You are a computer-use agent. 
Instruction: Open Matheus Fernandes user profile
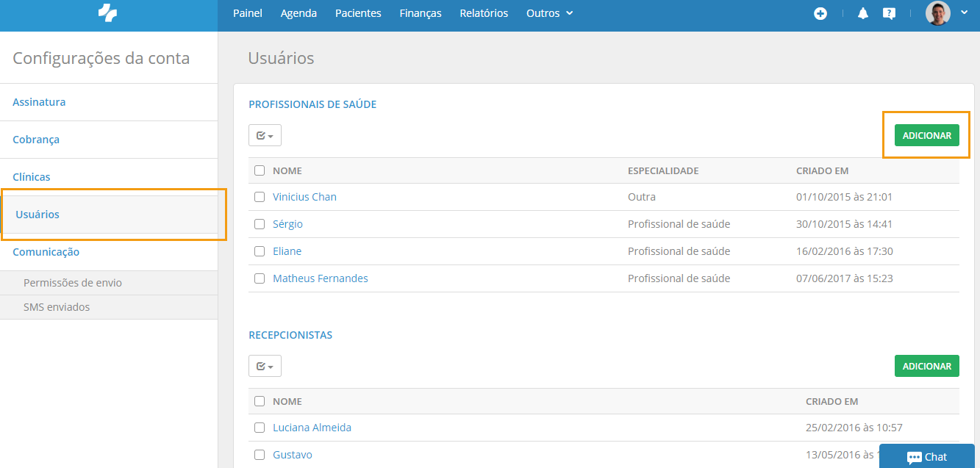click(321, 278)
